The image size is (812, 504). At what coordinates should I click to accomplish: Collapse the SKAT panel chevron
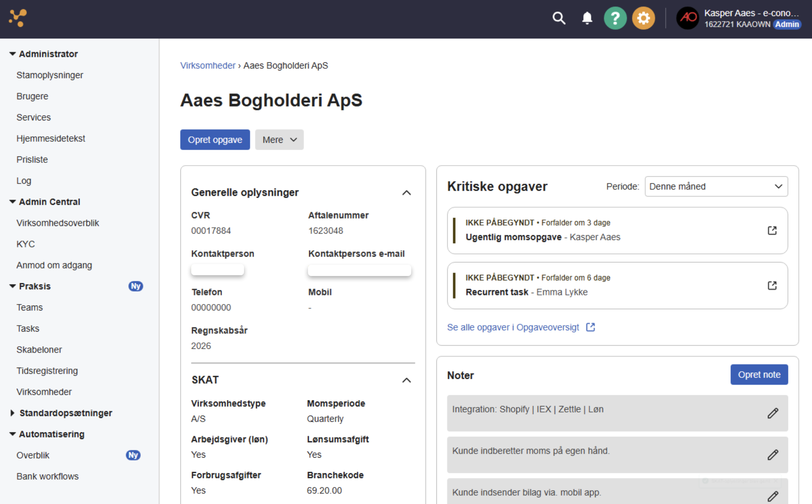[x=406, y=380]
